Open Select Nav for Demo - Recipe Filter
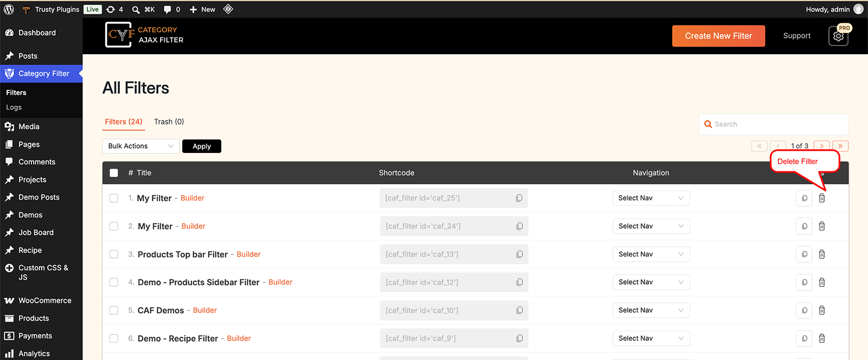This screenshot has height=360, width=868. [x=651, y=338]
